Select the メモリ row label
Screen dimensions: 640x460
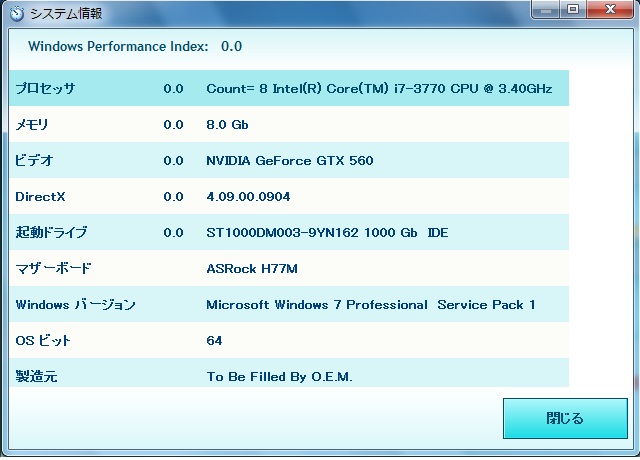(x=32, y=124)
